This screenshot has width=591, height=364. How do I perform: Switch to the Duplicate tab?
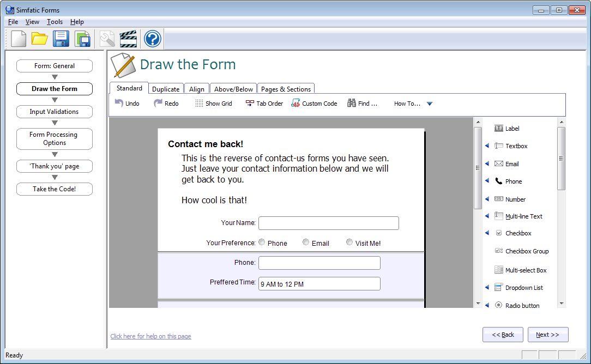click(166, 89)
